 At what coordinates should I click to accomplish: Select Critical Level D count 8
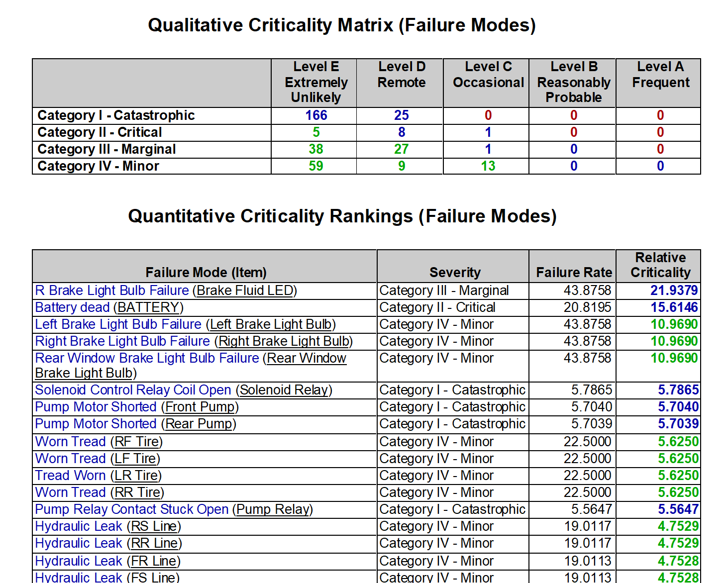(x=402, y=132)
